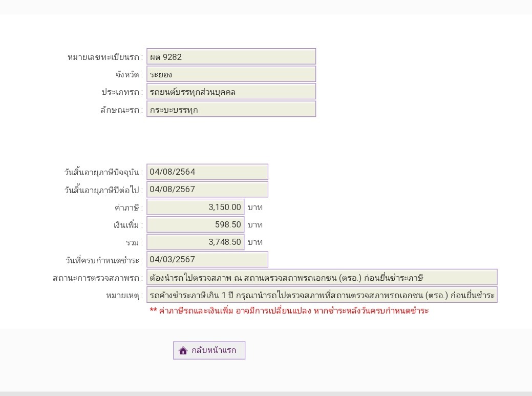Click the จังหวัด label
Viewport: 532px width, 396px height.
click(x=129, y=75)
